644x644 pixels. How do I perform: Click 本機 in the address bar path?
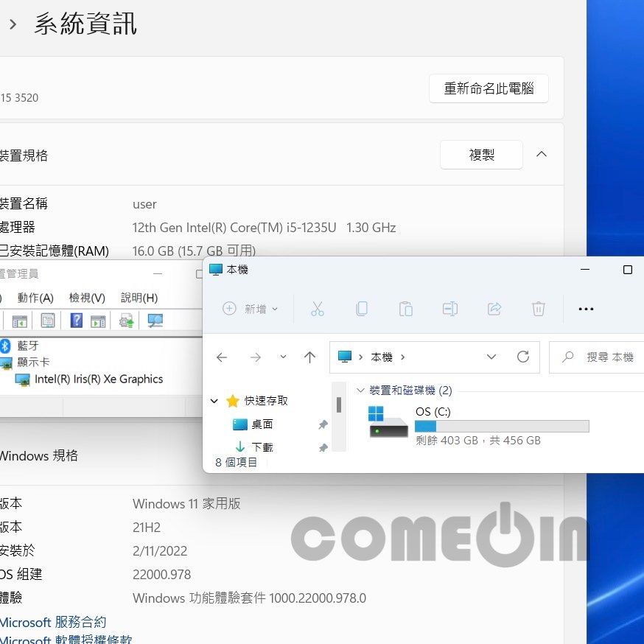(x=382, y=357)
